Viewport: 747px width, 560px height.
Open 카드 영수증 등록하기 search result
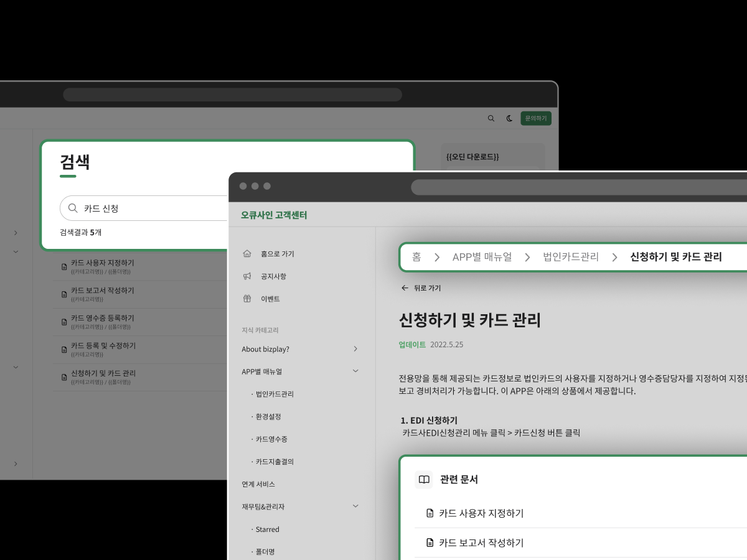102,317
